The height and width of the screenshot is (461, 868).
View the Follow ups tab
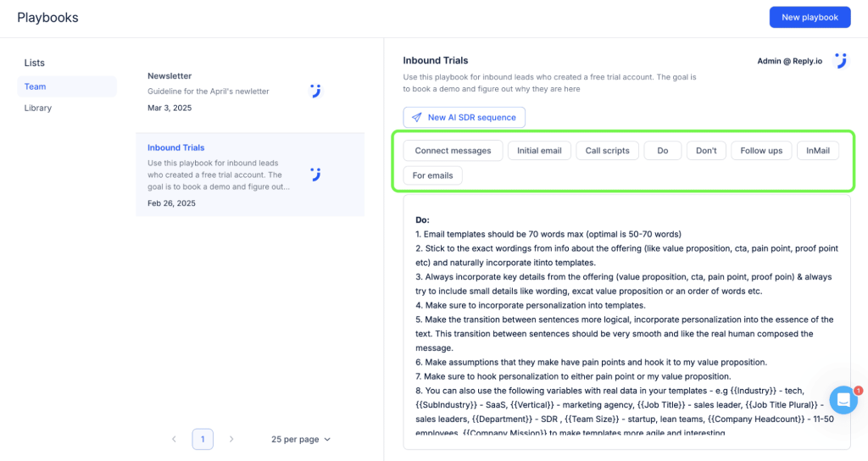click(x=761, y=151)
